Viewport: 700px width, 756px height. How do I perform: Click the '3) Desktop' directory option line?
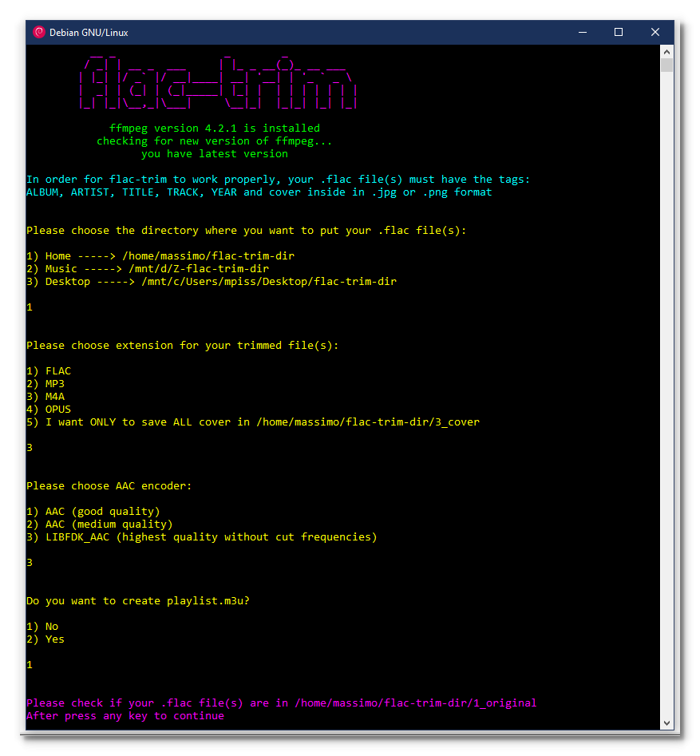212,282
